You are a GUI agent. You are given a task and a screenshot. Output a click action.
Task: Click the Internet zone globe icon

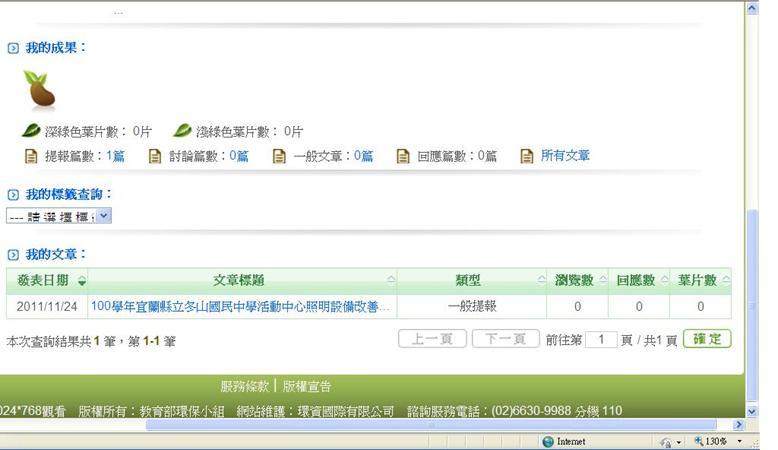tap(548, 441)
